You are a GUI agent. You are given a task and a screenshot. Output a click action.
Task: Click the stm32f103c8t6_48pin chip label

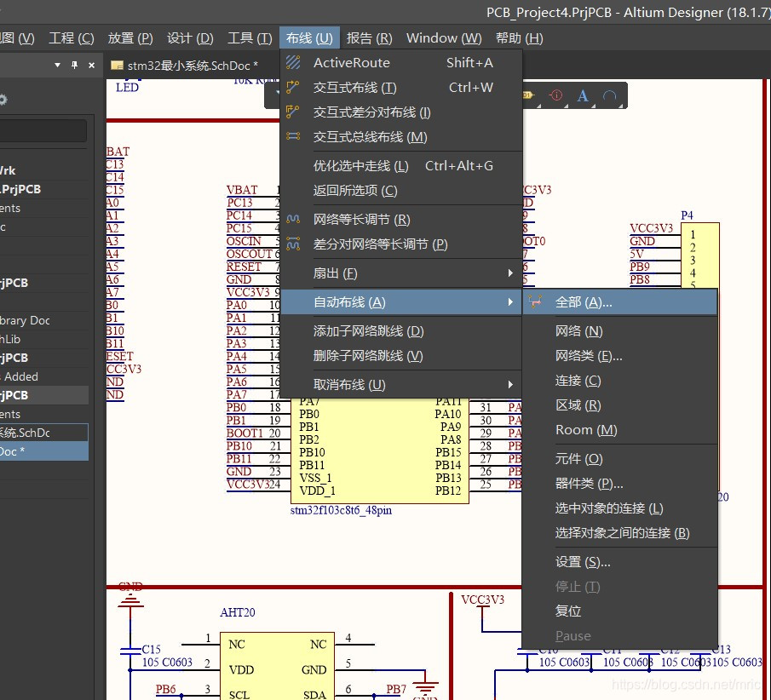341,510
